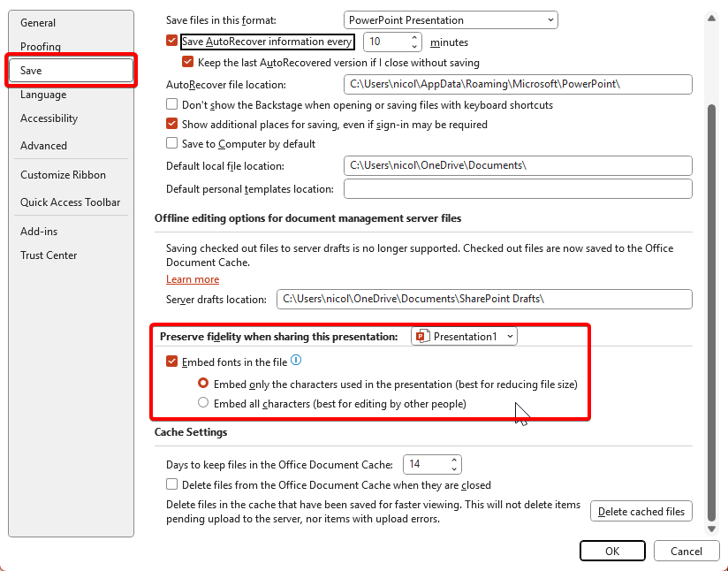The width and height of the screenshot is (728, 571).
Task: Click the PowerPoint icon in Presentation1 dropdown
Action: tap(422, 337)
